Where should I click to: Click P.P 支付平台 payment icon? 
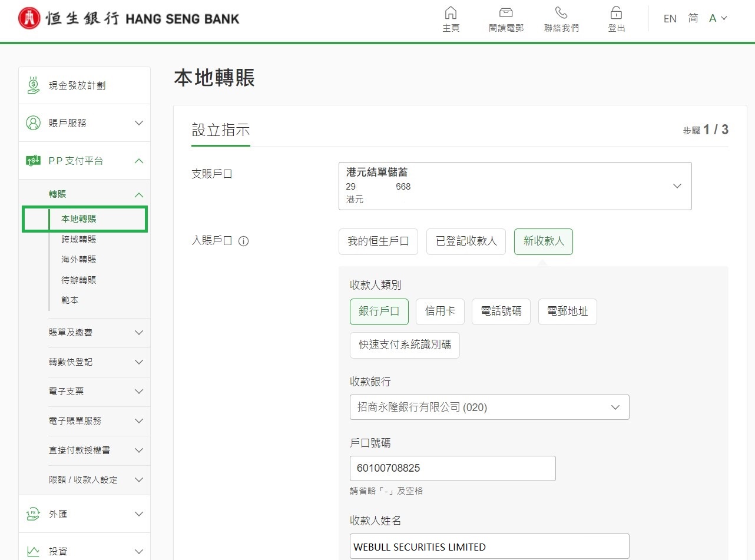(33, 160)
